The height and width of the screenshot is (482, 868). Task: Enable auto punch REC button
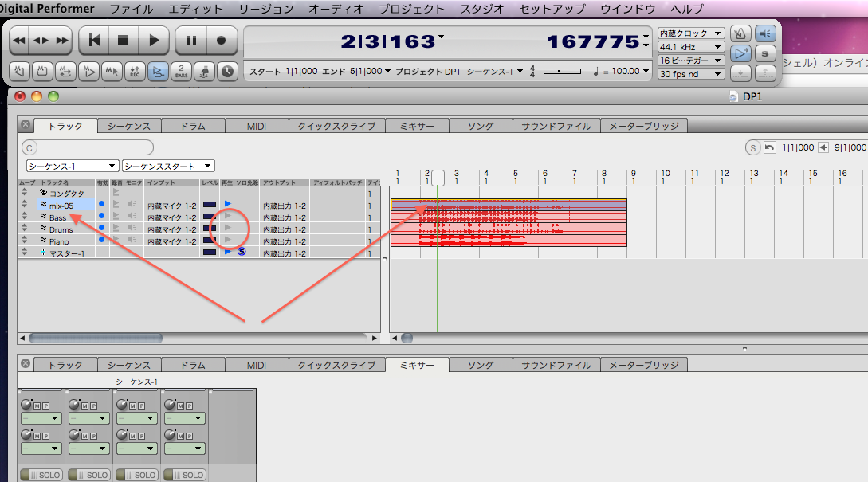pos(135,72)
